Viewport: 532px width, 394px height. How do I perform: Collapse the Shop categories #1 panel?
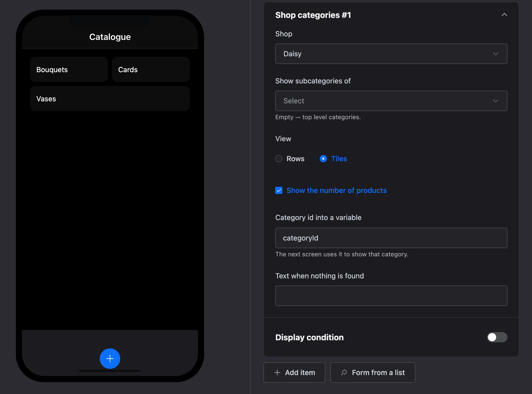504,15
